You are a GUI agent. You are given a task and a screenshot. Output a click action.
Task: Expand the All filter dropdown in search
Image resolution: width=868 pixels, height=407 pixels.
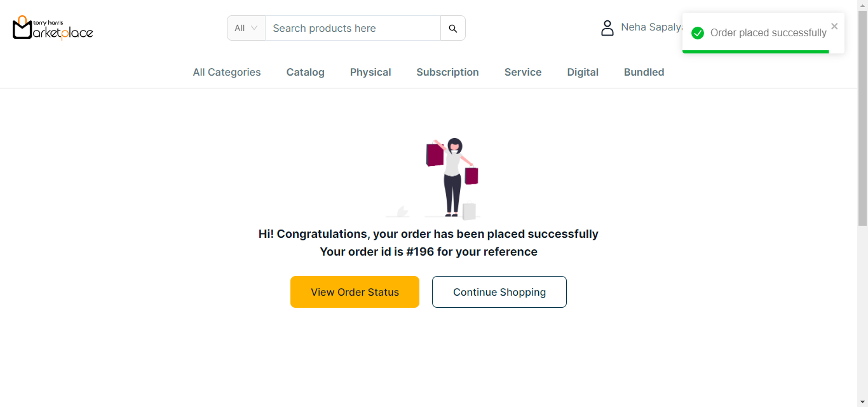coord(246,28)
